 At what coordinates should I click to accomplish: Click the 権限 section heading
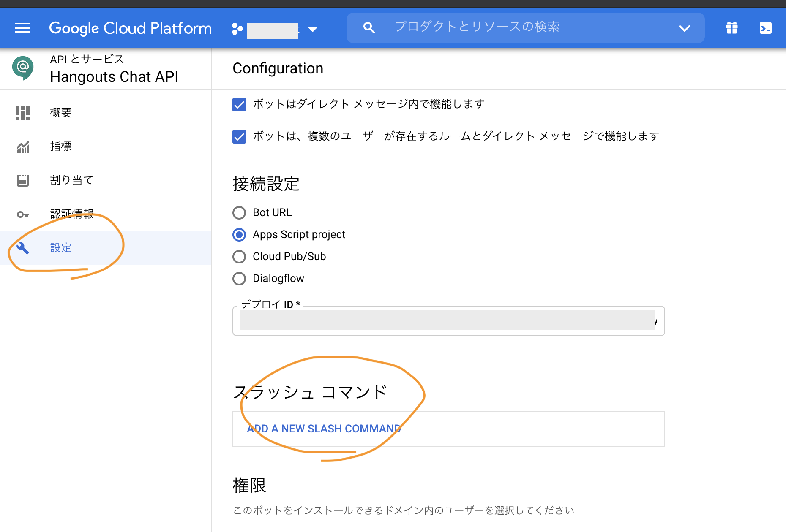pos(249,485)
